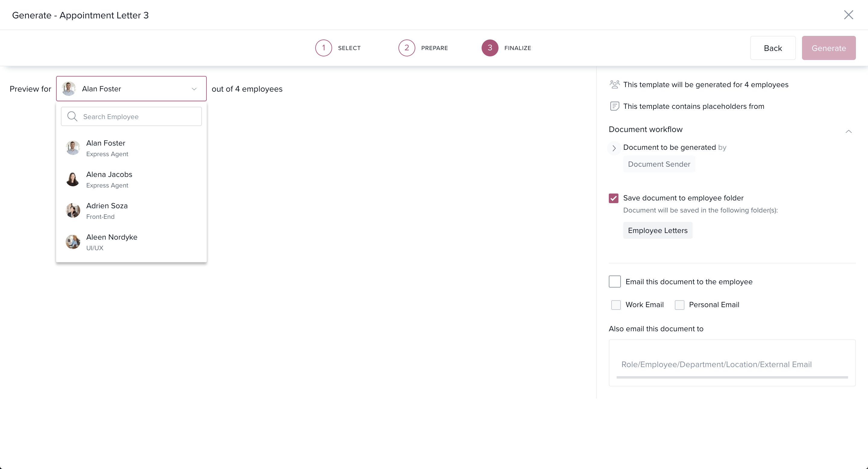Image resolution: width=868 pixels, height=469 pixels.
Task: Close the Alan Foster preview dropdown
Action: (x=194, y=89)
